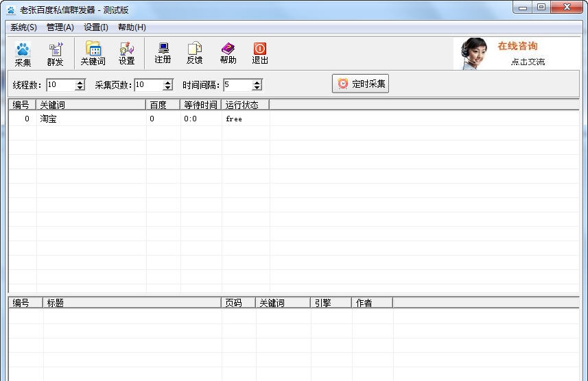Open the 系统(S) menu
Screen dimensions: 588x381
coord(23,27)
